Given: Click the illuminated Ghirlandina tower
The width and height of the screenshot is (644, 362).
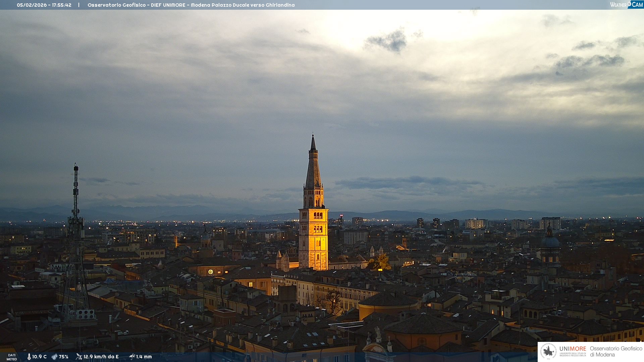Looking at the screenshot, I should [314, 231].
